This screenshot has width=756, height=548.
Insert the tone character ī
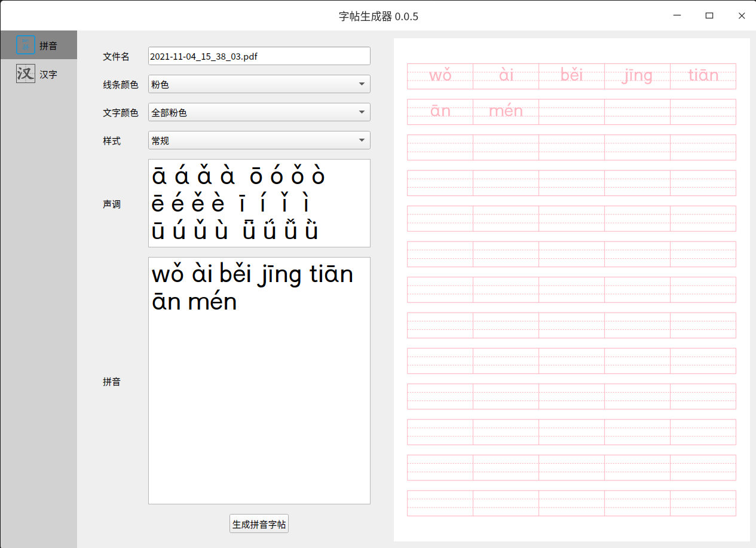point(243,204)
